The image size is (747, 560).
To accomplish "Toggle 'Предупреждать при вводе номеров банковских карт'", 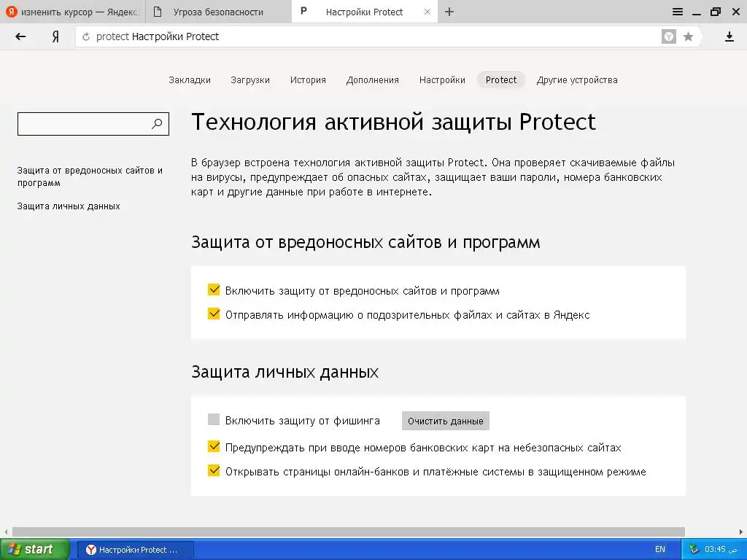I will point(214,446).
